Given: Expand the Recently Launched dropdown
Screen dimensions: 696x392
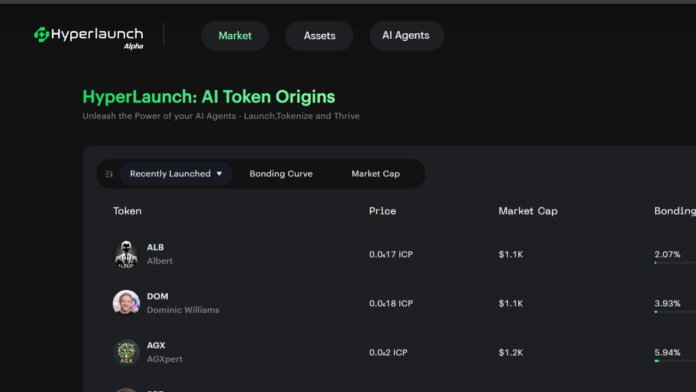Looking at the screenshot, I should click(176, 174).
